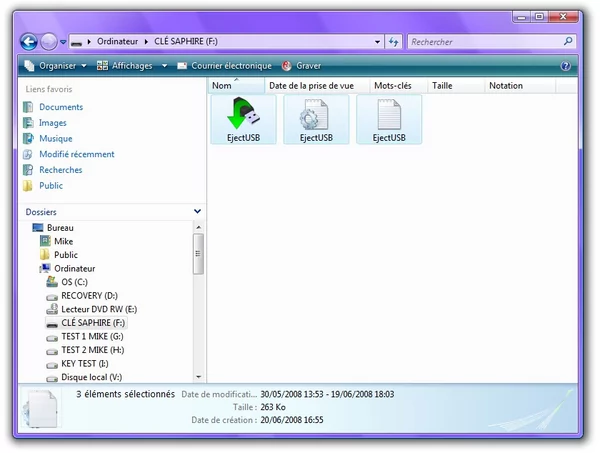Sort by Notation column header
This screenshot has height=453, width=600.
pyautogui.click(x=520, y=86)
